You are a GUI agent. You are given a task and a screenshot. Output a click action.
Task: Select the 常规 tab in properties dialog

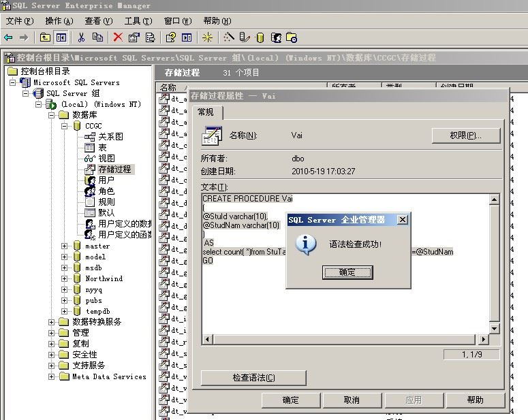206,112
